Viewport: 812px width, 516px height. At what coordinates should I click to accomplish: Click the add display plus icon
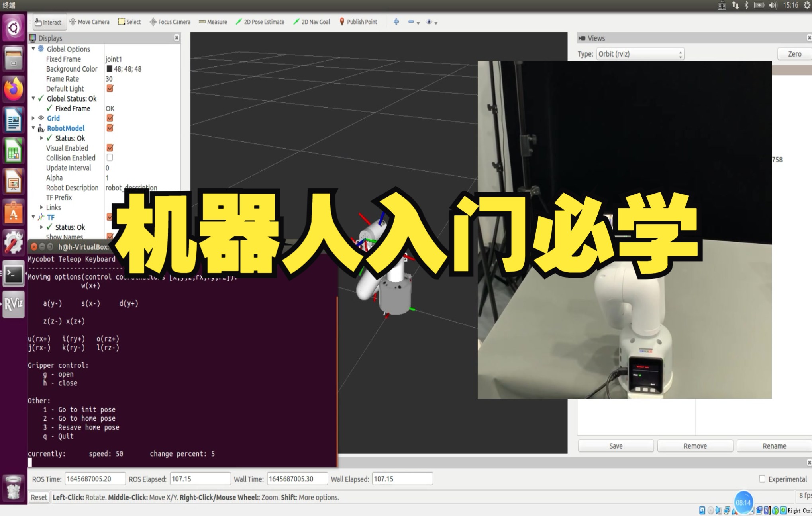396,22
